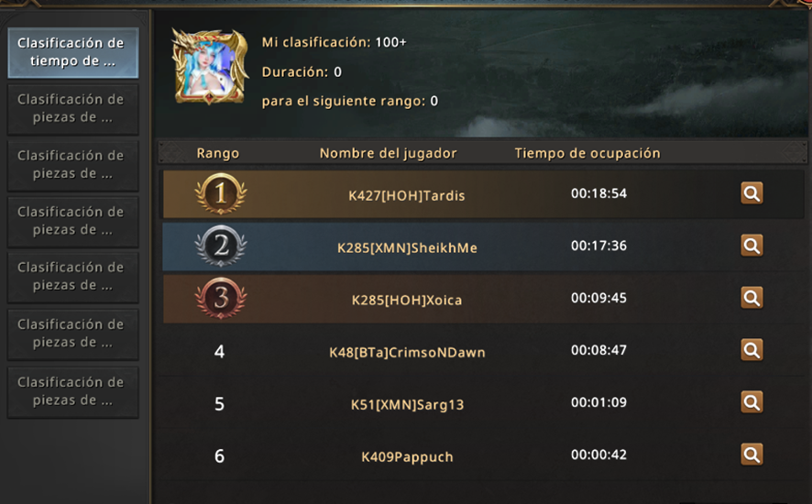
Task: Click magnifier icon for K51[XMN]Sarg13
Action: coord(752,402)
